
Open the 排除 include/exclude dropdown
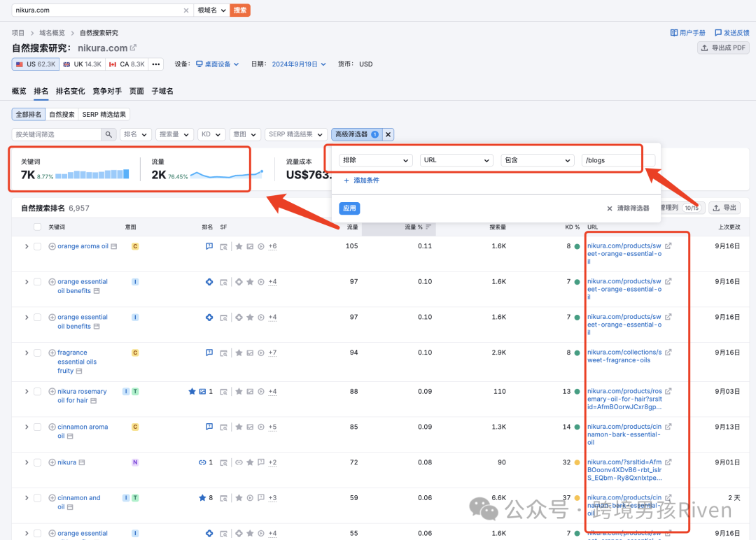[x=376, y=160]
